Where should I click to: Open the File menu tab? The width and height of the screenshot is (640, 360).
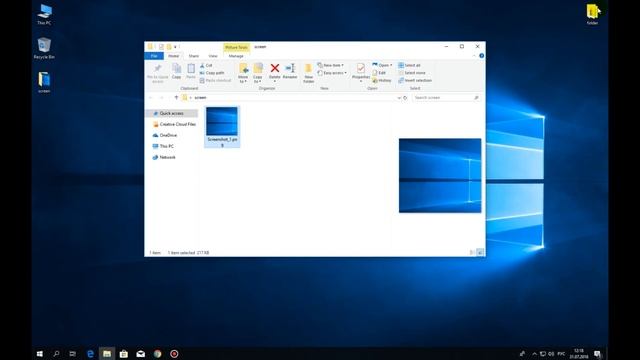[154, 56]
